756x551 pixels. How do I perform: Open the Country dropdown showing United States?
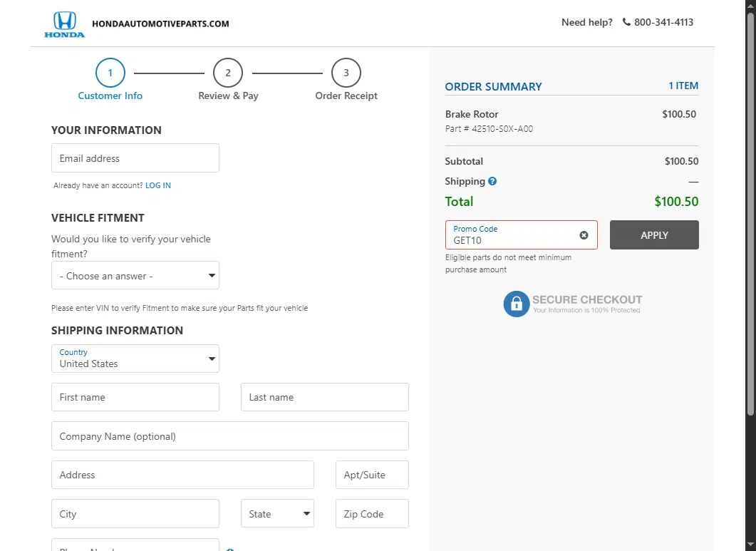[x=135, y=359]
